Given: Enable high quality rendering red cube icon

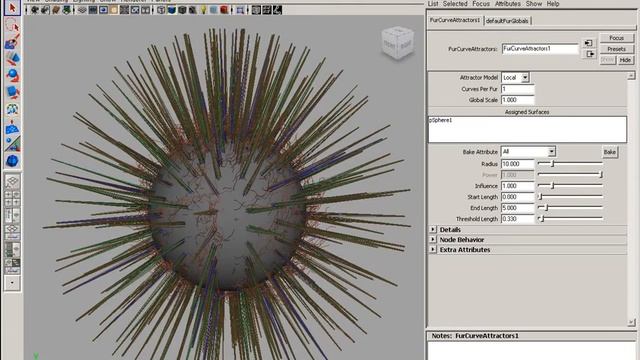Looking at the screenshot, I should click(x=224, y=10).
